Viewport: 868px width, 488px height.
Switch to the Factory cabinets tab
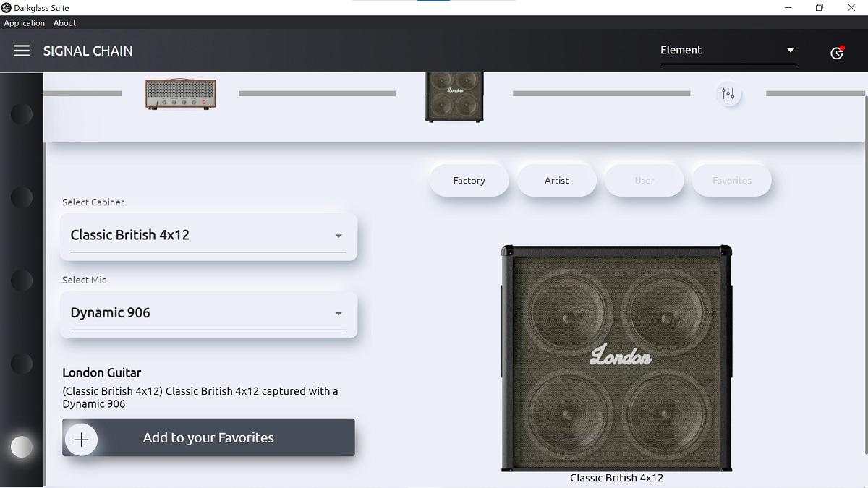469,181
